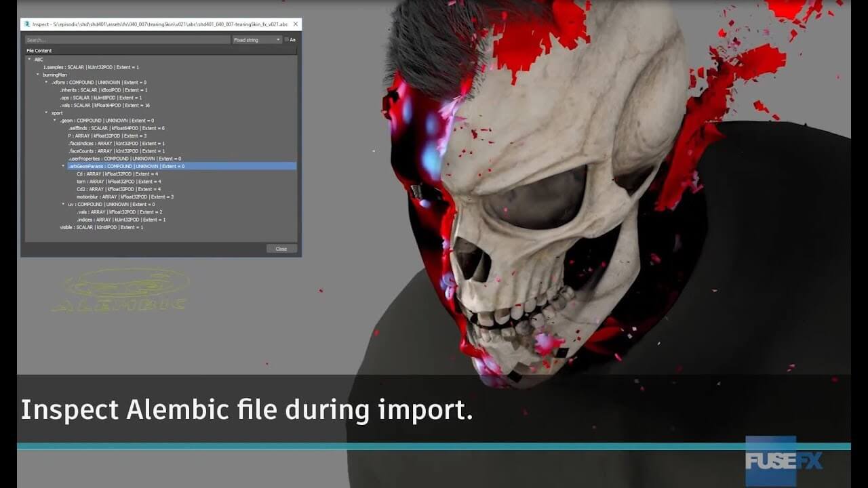Select the '.selfBnds : SCALAR' row
The width and height of the screenshot is (868, 488).
tap(117, 128)
